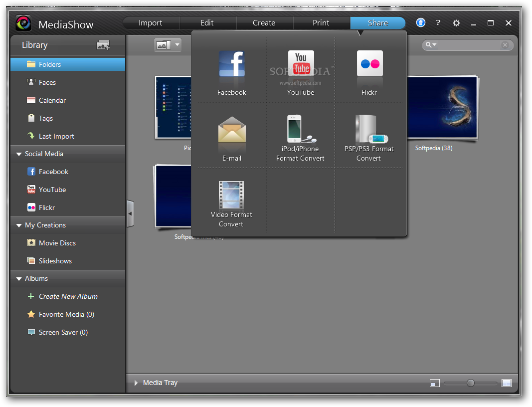Open the Create tab
532x407 pixels.
264,23
